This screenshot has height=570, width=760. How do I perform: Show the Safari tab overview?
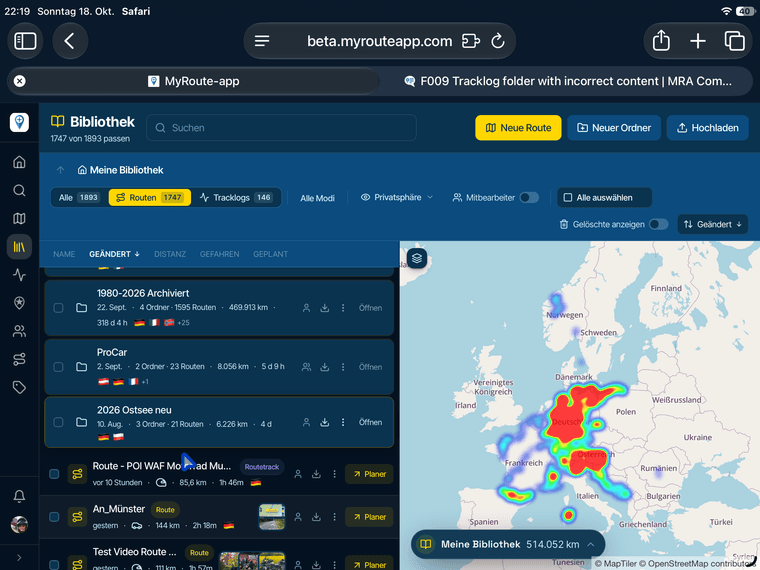click(x=734, y=41)
